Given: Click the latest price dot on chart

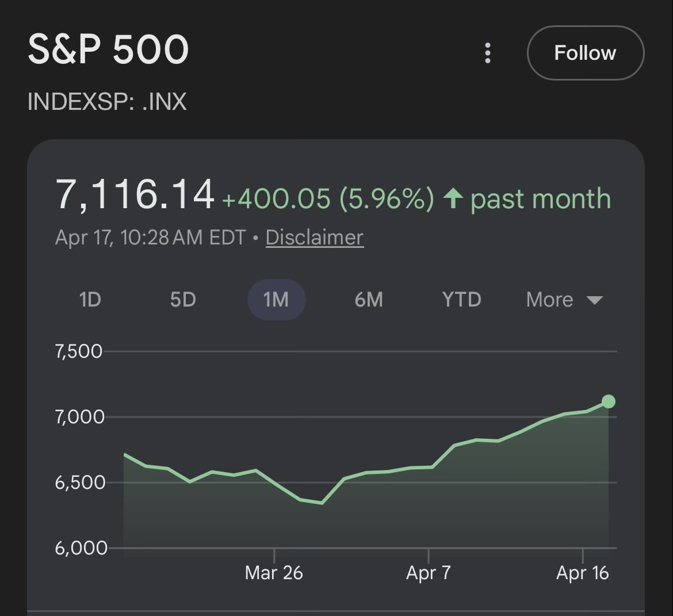Looking at the screenshot, I should coord(608,401).
